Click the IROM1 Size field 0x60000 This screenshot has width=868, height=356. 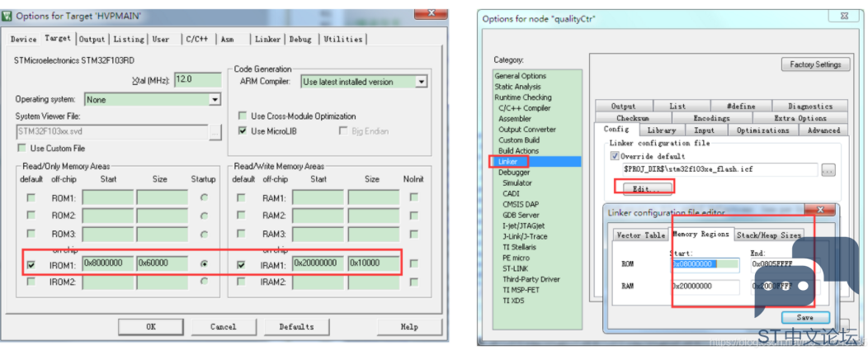click(163, 263)
